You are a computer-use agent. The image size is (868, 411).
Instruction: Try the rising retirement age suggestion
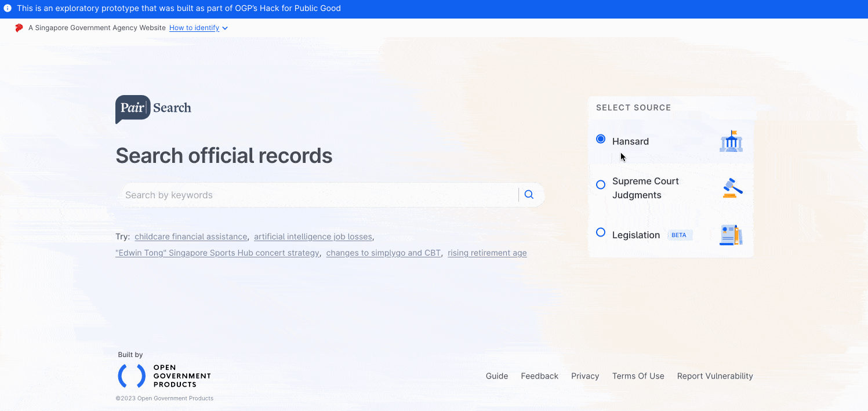click(487, 253)
